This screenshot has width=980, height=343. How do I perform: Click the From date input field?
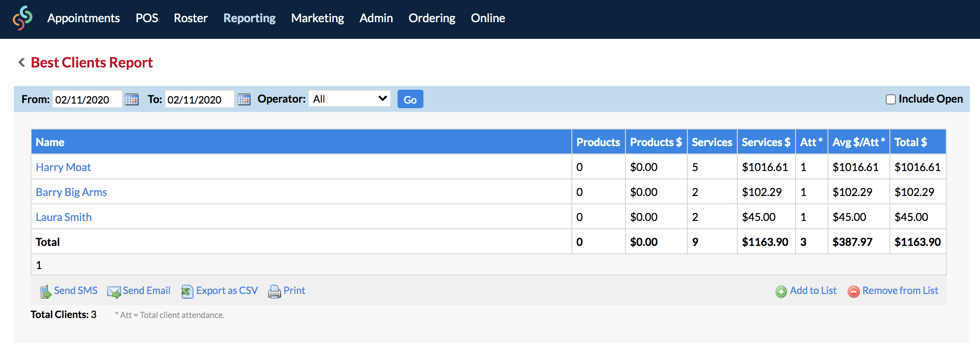coord(87,99)
